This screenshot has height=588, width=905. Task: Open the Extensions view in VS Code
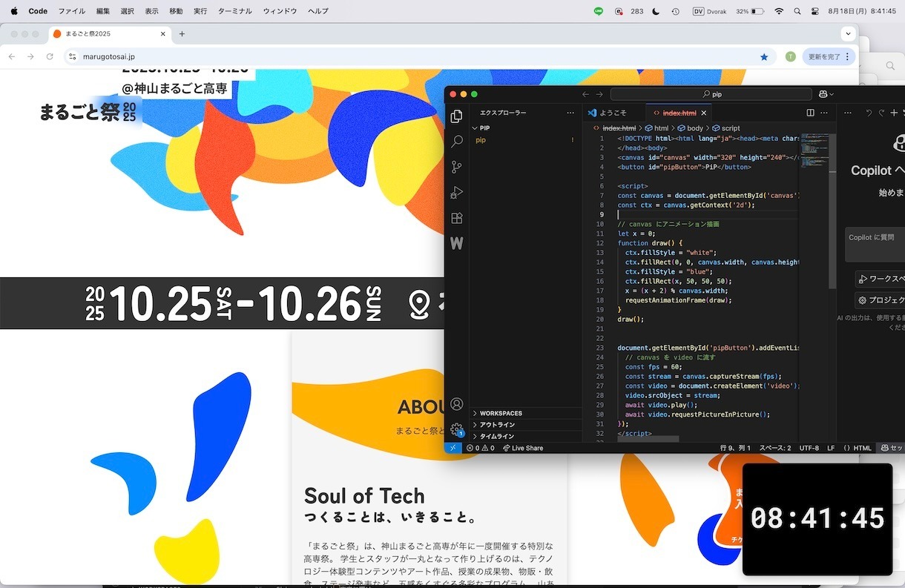457,218
